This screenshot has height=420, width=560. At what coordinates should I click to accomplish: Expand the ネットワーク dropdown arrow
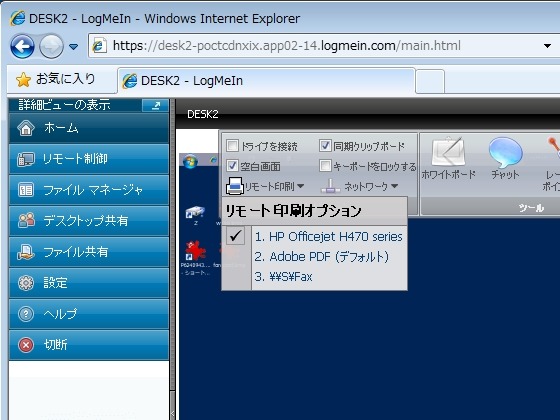coord(394,186)
